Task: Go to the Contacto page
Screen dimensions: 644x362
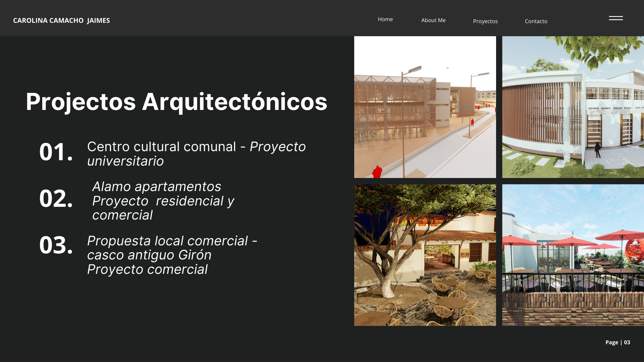Action: [x=536, y=21]
